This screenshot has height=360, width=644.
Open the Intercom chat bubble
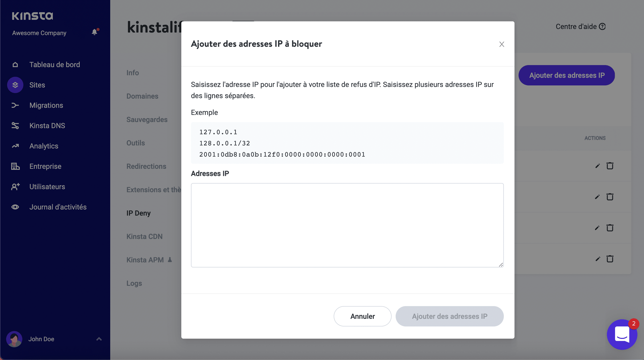point(622,335)
